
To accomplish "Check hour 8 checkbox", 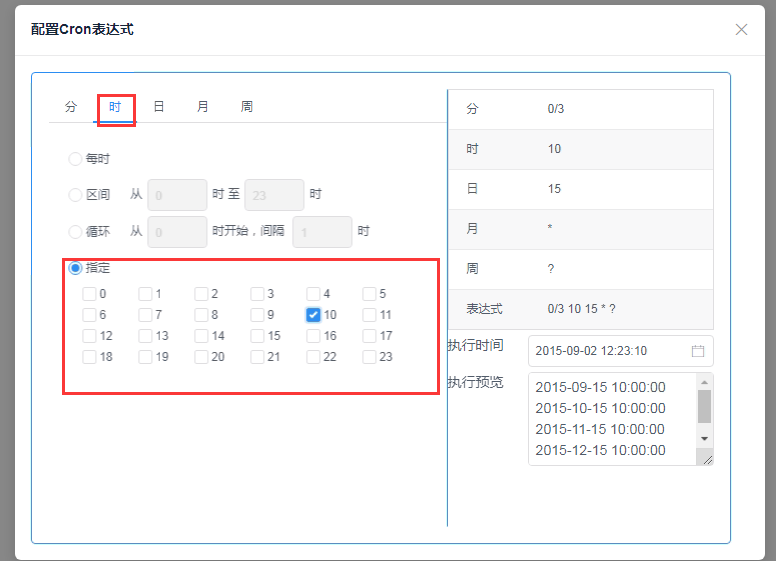I will click(201, 315).
